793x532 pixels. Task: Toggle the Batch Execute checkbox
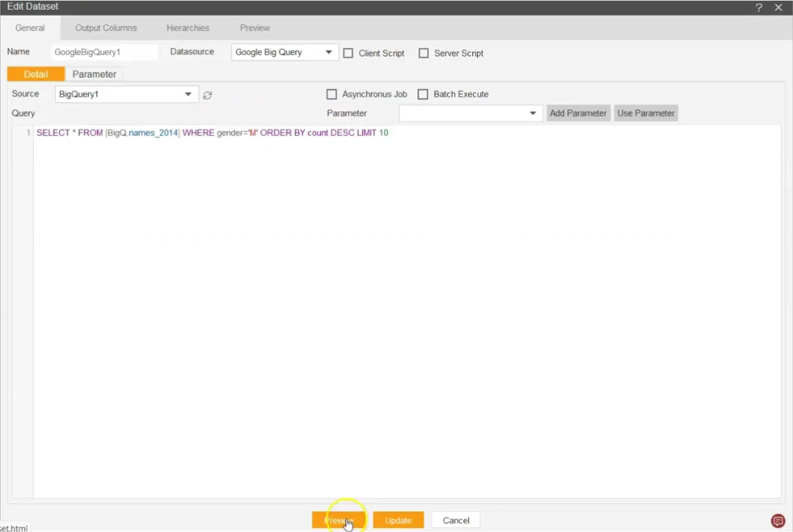tap(423, 94)
